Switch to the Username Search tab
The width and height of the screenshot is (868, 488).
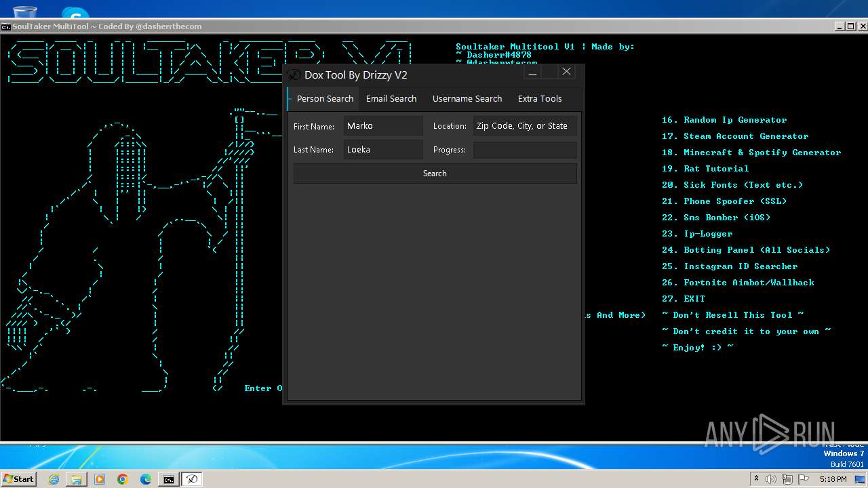coord(467,98)
